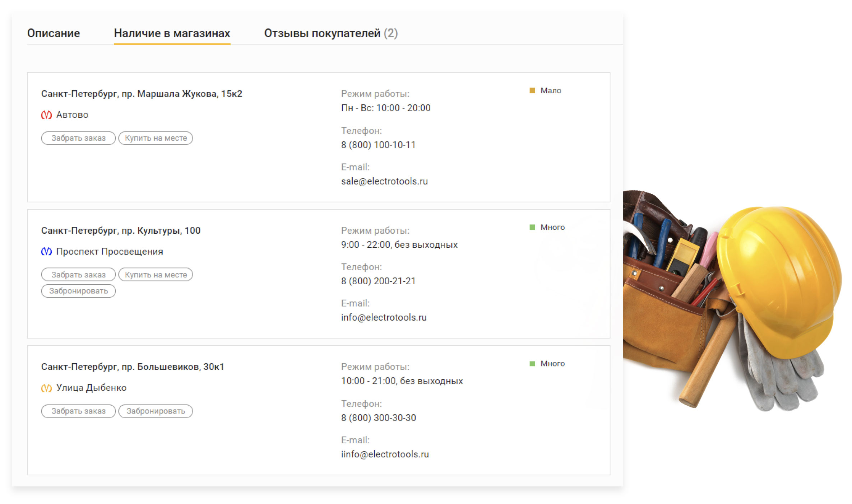This screenshot has height=504, width=852.
Task: Click Забрать заказ for пр. Большевиков store
Action: [78, 411]
